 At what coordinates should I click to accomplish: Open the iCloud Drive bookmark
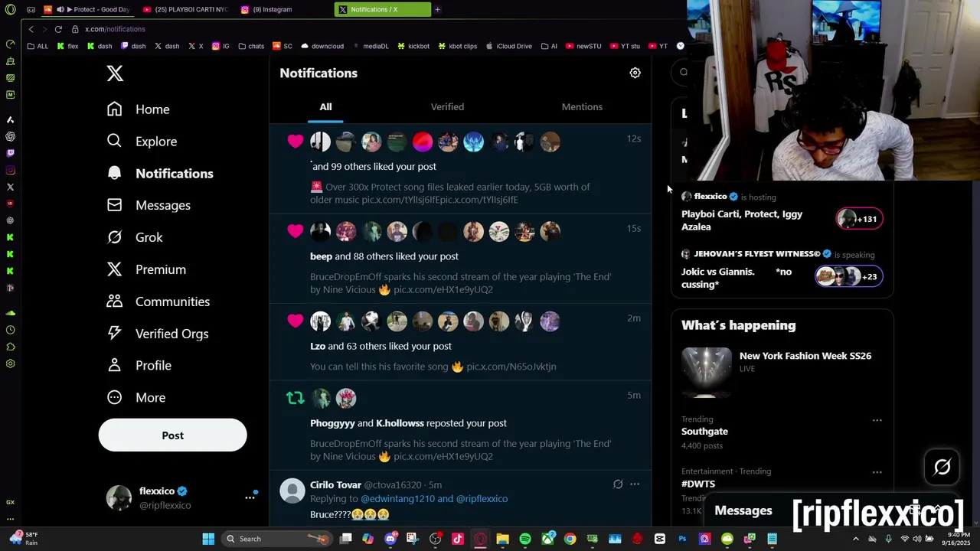click(x=508, y=46)
